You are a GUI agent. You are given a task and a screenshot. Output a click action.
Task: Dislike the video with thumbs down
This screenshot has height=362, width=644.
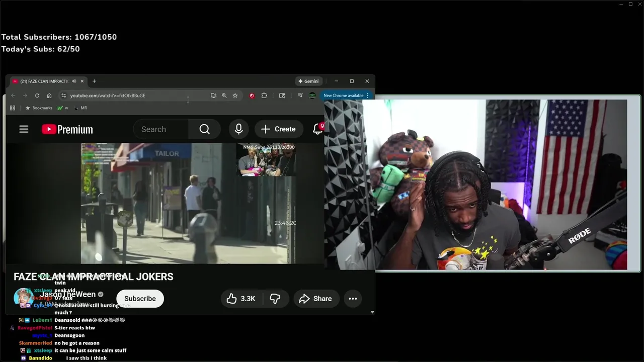point(275,299)
